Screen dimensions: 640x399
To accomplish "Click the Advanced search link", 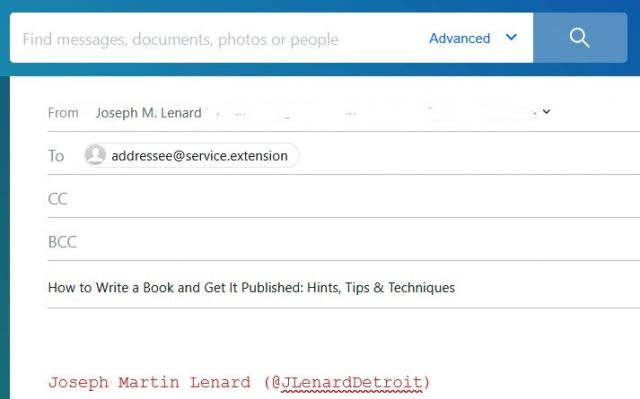I will coord(460,38).
